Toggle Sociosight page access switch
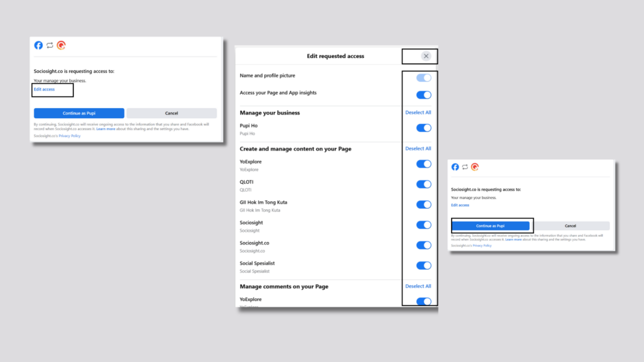This screenshot has width=644, height=362. 423,225
